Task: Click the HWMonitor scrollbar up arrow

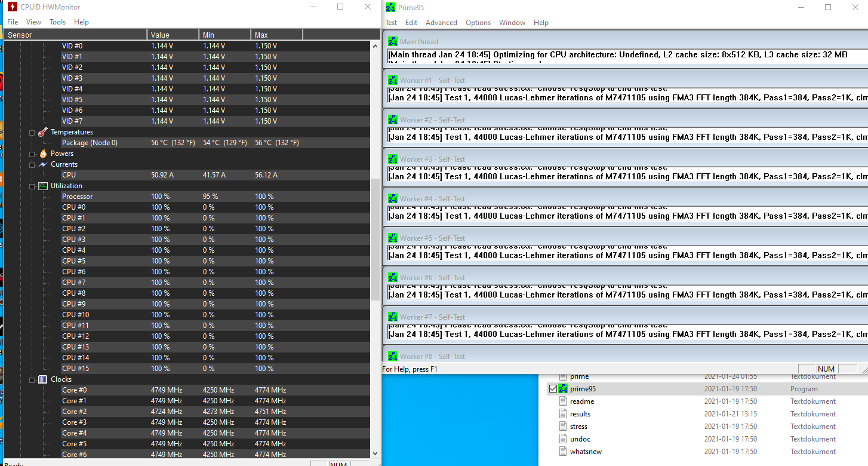Action: point(375,45)
